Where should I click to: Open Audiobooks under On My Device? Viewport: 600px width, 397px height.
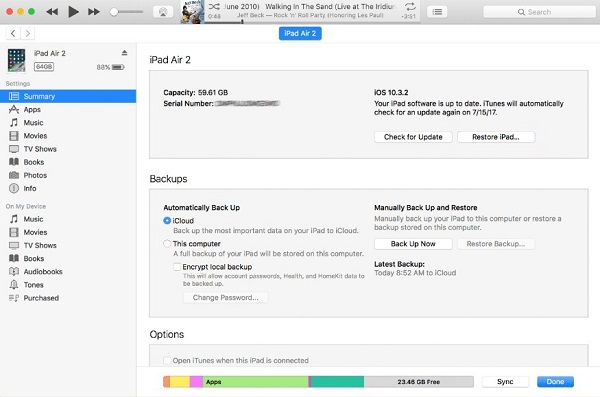(68, 271)
